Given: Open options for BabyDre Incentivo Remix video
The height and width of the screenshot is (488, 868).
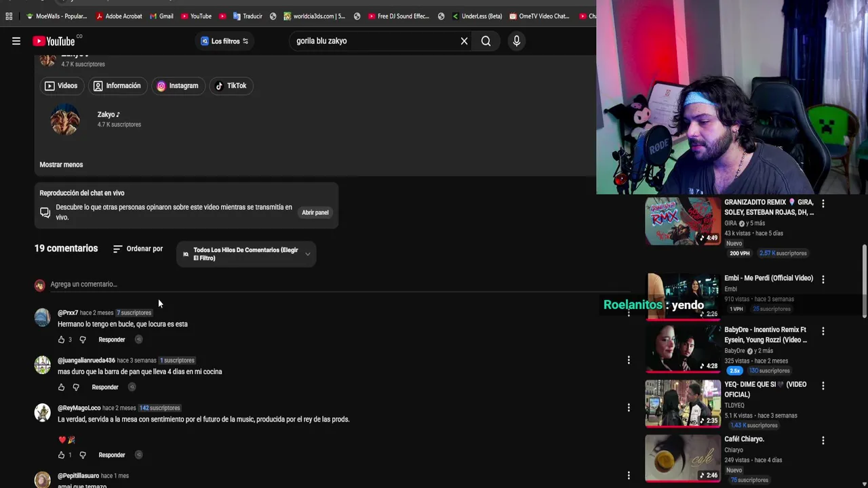Looking at the screenshot, I should (x=823, y=331).
